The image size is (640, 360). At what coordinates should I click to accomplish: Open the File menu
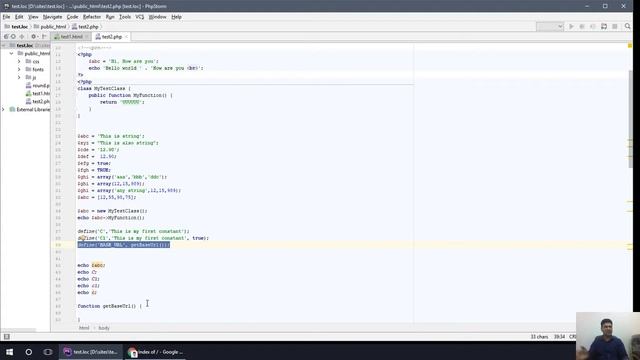(6, 17)
